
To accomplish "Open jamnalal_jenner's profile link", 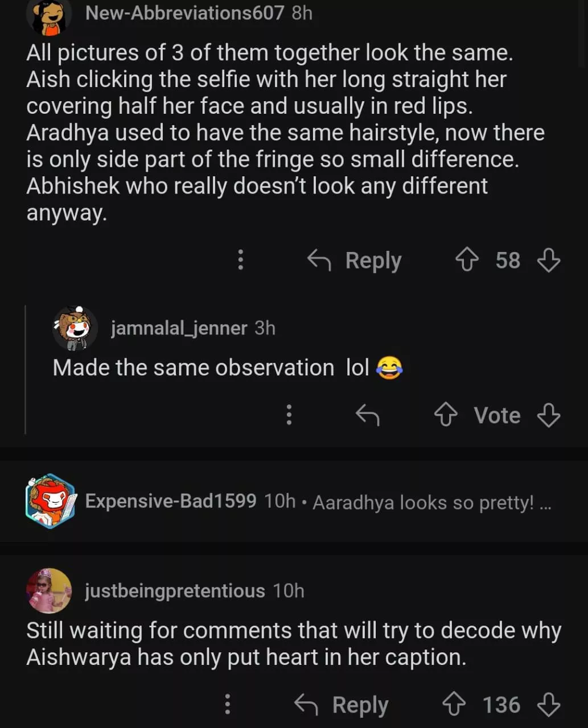I will pyautogui.click(x=179, y=328).
